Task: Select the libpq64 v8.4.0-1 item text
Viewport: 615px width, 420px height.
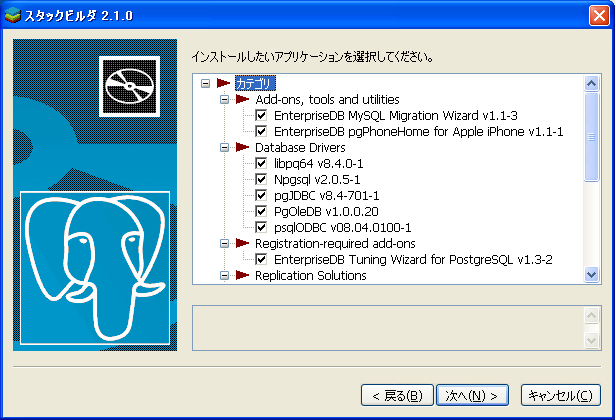Action: coord(318,163)
